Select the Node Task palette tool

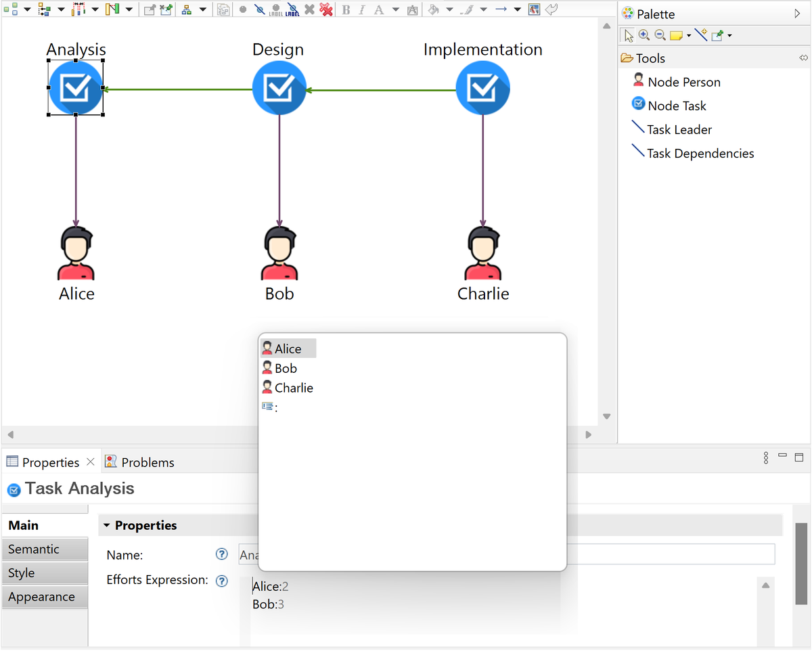click(669, 106)
